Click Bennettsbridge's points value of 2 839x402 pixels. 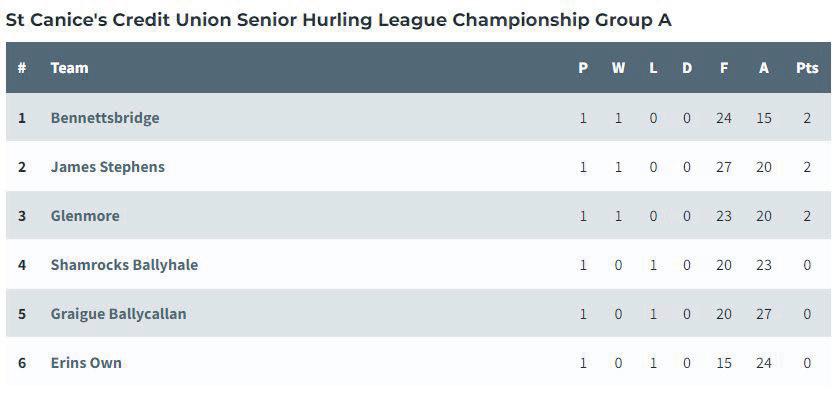pos(807,118)
